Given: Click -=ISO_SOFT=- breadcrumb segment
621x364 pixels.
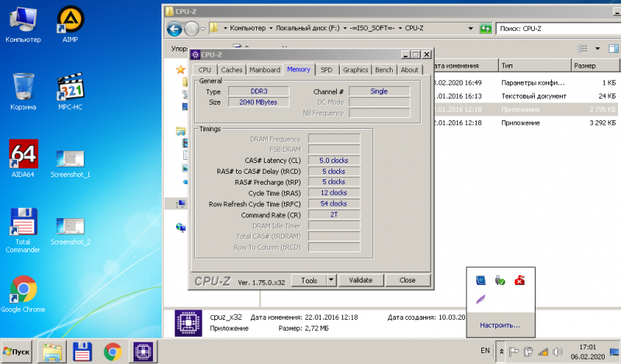Looking at the screenshot, I should coord(373,28).
